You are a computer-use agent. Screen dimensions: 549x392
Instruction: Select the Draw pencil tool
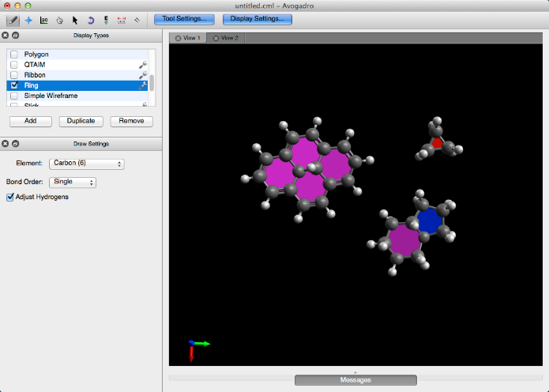tap(13, 19)
